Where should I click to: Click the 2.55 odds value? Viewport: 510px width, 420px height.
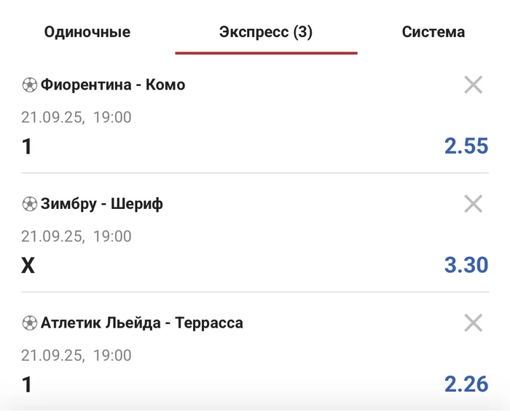click(x=466, y=146)
